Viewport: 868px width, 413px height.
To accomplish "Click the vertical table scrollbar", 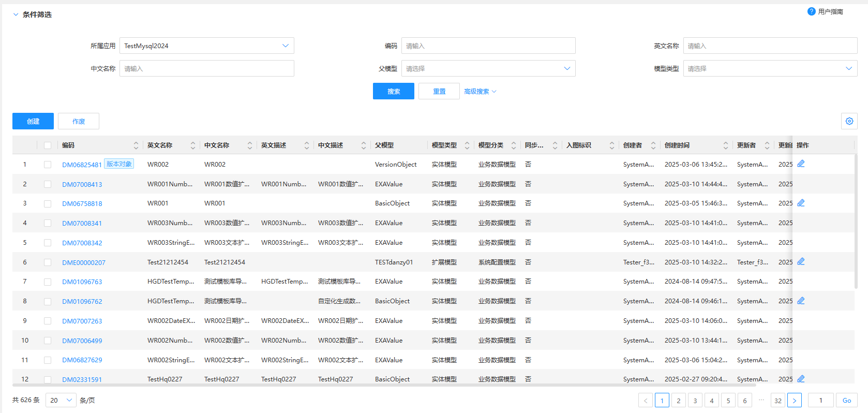I will tap(856, 223).
